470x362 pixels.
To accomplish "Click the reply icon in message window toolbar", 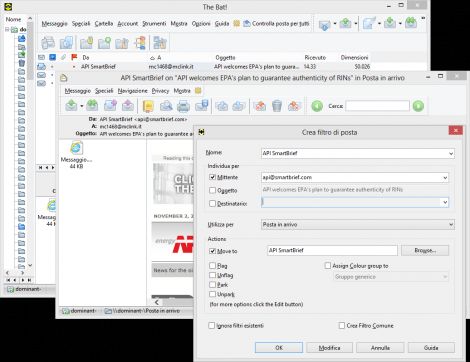I will (71, 106).
